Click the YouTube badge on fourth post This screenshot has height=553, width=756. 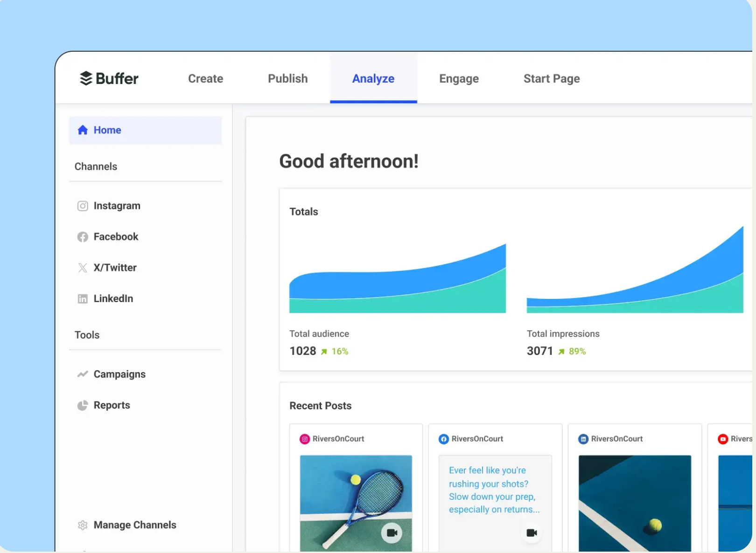[x=723, y=439]
